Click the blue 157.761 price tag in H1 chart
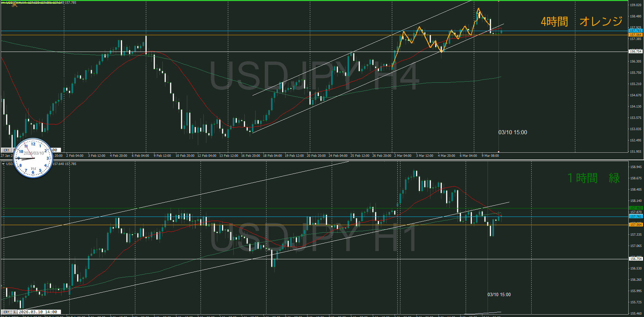The height and width of the screenshot is (317, 644). [635, 217]
